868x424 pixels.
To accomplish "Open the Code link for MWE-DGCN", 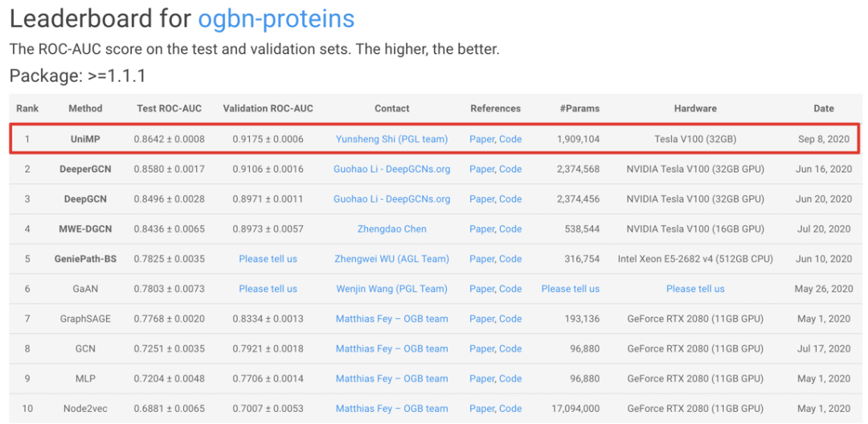I will click(x=510, y=229).
